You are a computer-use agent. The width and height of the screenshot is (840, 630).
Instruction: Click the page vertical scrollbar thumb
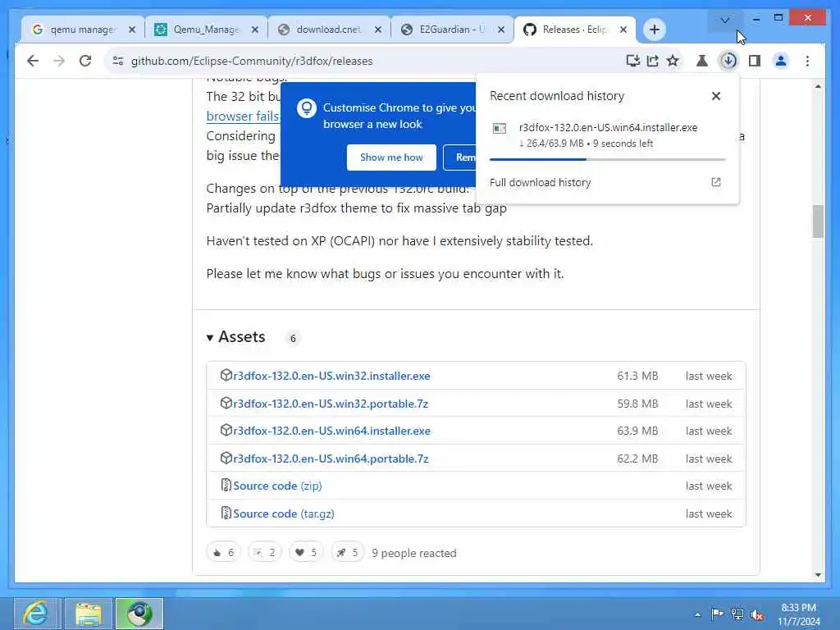818,221
